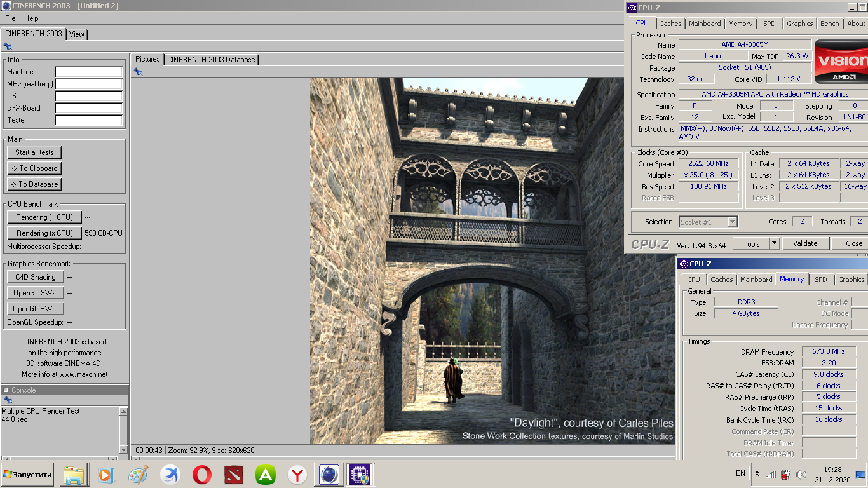Switch to the View tab

77,34
